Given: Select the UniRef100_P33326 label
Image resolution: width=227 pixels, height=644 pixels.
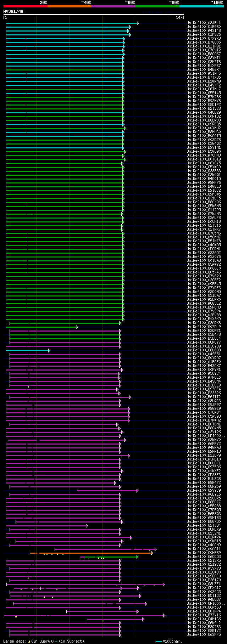Looking at the screenshot, I should [x=204, y=393].
